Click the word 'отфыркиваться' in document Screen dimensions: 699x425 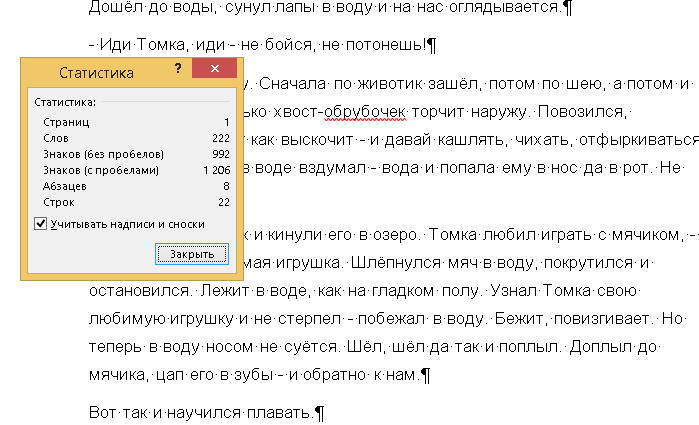point(639,140)
